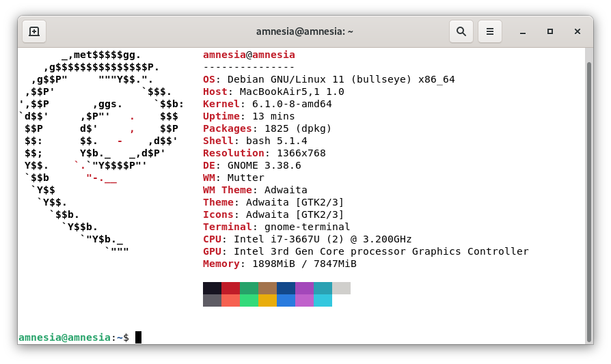The height and width of the screenshot is (364, 611).
Task: Click the bright blue color block
Action: tap(286, 300)
